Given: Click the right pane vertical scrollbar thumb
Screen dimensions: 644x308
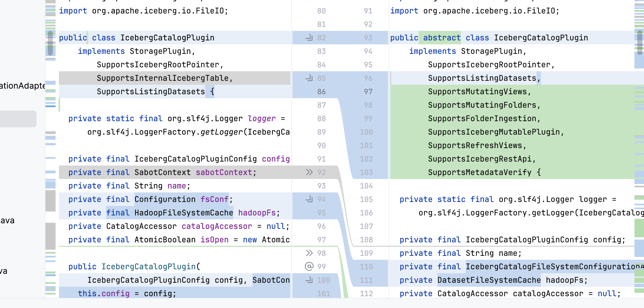Looking at the screenshot, I should coord(640,42).
